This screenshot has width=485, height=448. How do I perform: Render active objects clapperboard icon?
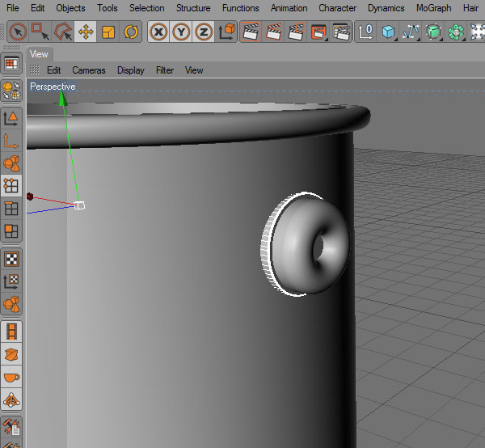pos(273,32)
